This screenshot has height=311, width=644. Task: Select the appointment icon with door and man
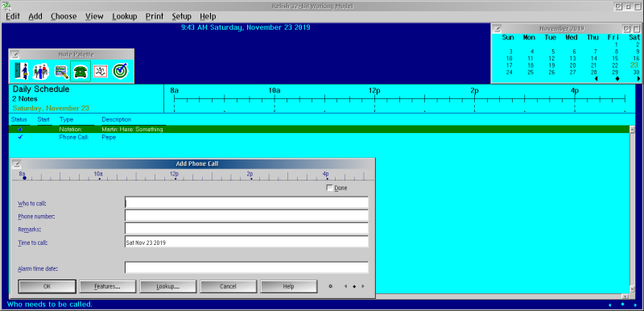[21, 71]
